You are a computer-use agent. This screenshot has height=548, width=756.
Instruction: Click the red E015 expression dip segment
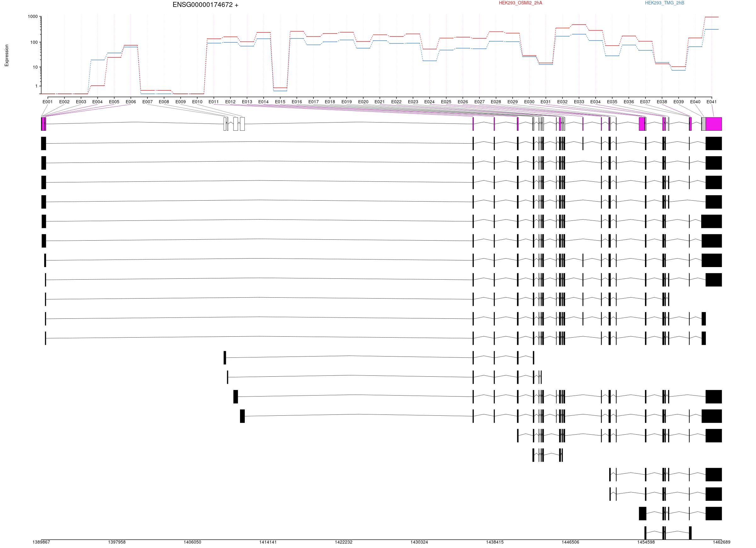click(x=280, y=88)
